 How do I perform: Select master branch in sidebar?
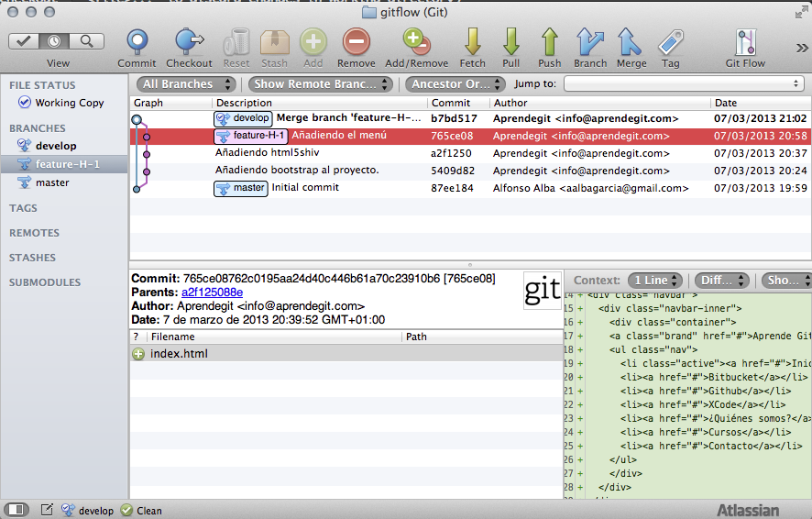coord(53,182)
